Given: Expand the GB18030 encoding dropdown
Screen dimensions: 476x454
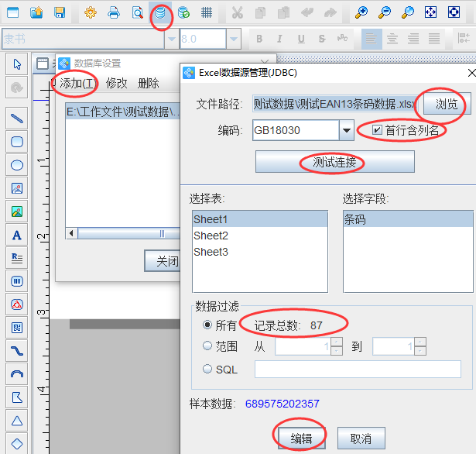Looking at the screenshot, I should pyautogui.click(x=347, y=130).
